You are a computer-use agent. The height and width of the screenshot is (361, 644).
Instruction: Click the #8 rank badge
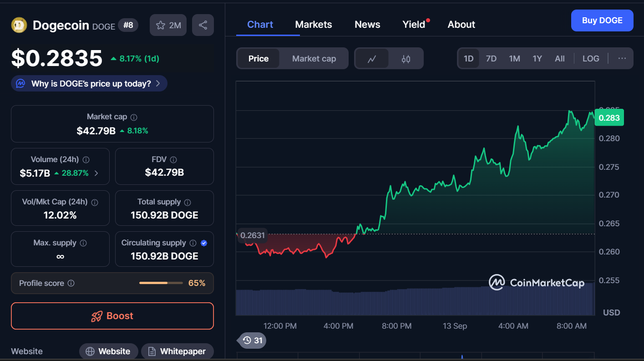[128, 25]
